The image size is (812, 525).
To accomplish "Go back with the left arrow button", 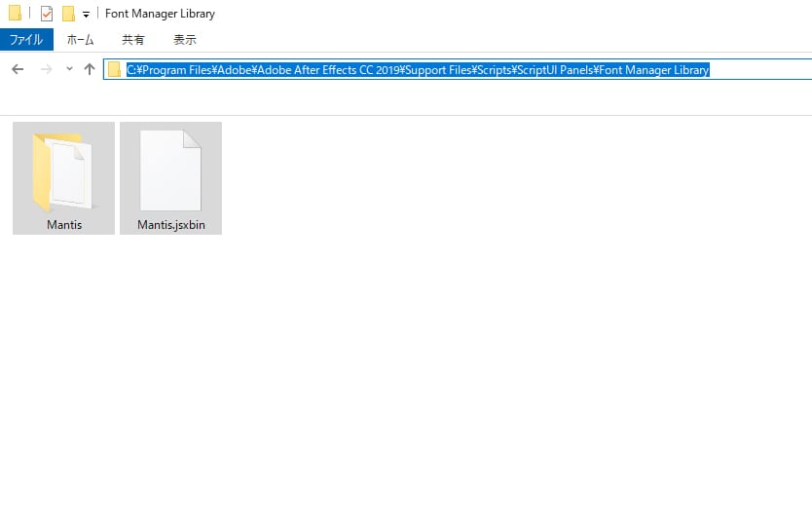I will pyautogui.click(x=18, y=69).
